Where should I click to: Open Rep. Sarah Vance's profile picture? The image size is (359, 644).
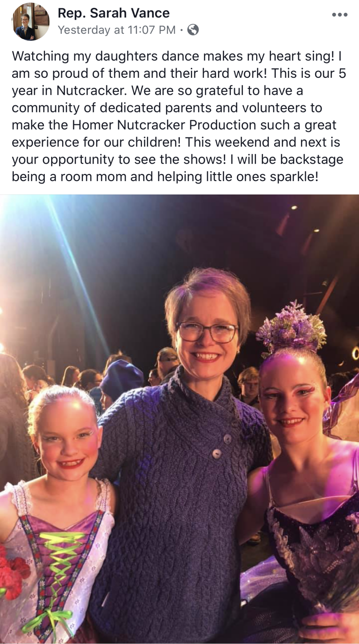click(31, 22)
